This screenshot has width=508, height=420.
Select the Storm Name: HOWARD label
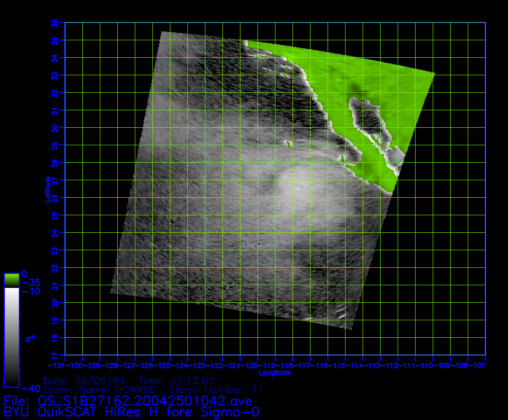[x=100, y=389]
